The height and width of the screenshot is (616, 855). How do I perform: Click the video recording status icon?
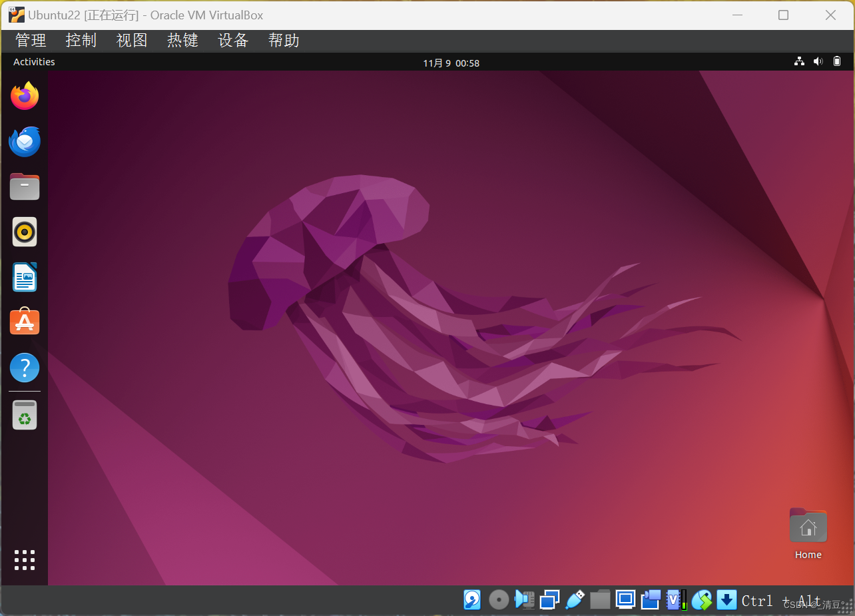651,600
